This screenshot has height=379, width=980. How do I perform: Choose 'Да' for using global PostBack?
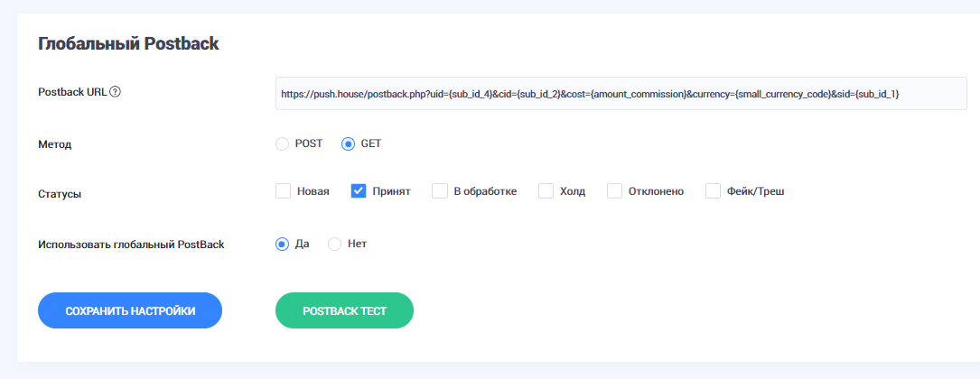pyautogui.click(x=283, y=244)
